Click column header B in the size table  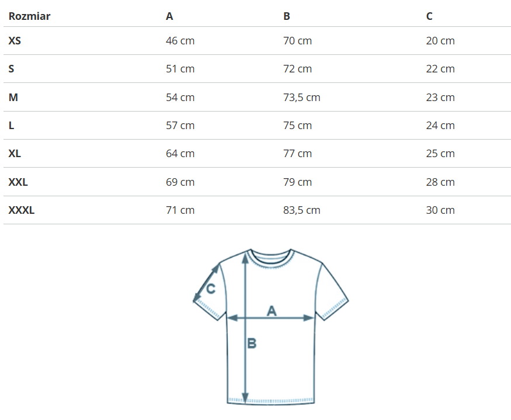(x=287, y=16)
